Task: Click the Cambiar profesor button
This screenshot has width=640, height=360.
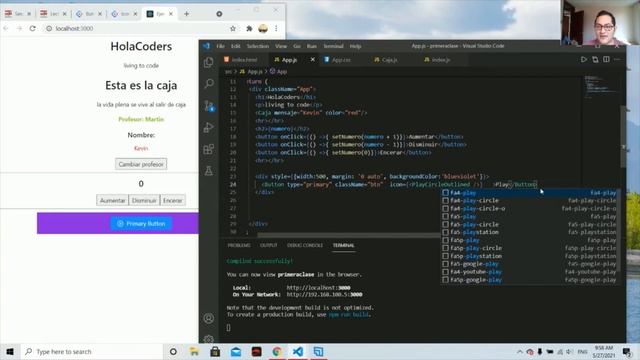Action: 141,164
